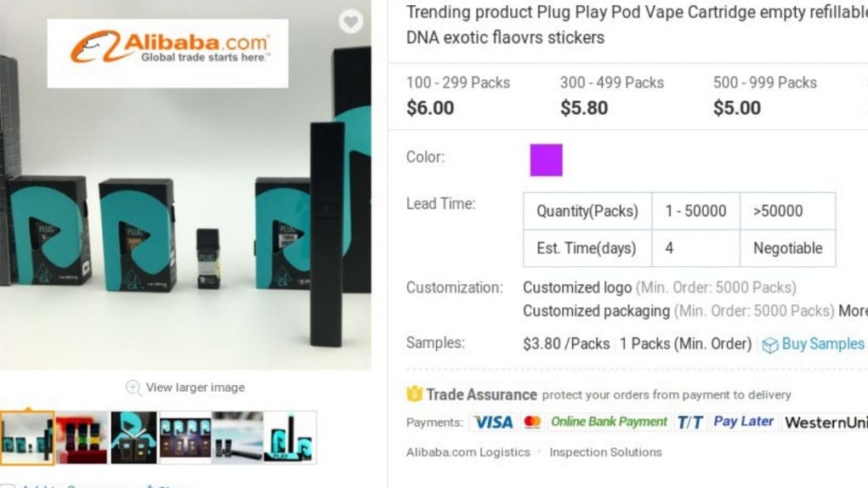Select the purple color swatch
The image size is (868, 488).
click(546, 160)
